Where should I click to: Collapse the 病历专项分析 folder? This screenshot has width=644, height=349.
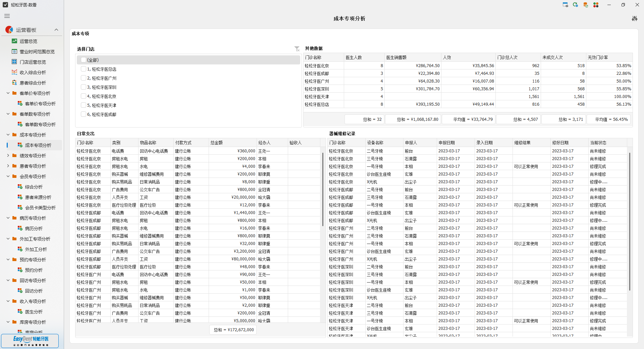8,218
